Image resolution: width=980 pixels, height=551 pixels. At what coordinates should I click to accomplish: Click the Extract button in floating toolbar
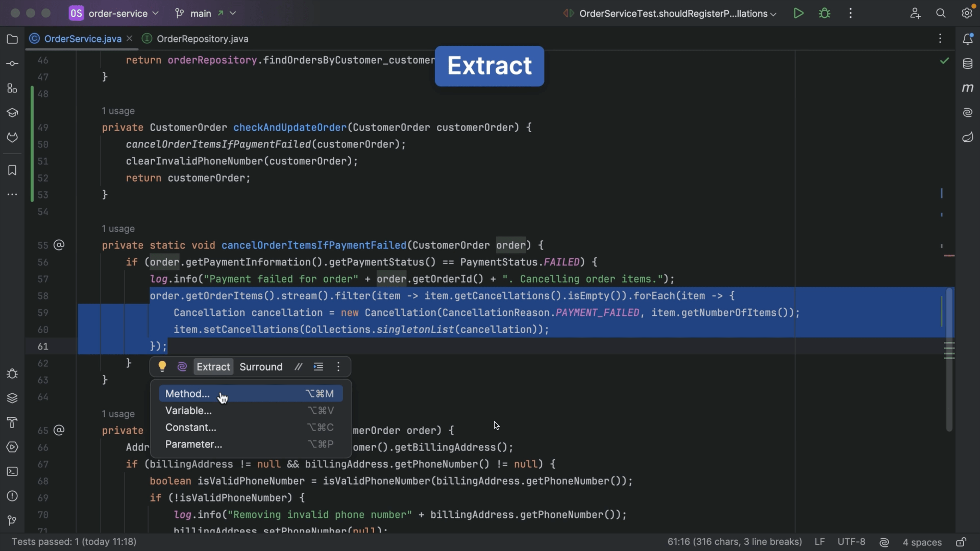213,366
